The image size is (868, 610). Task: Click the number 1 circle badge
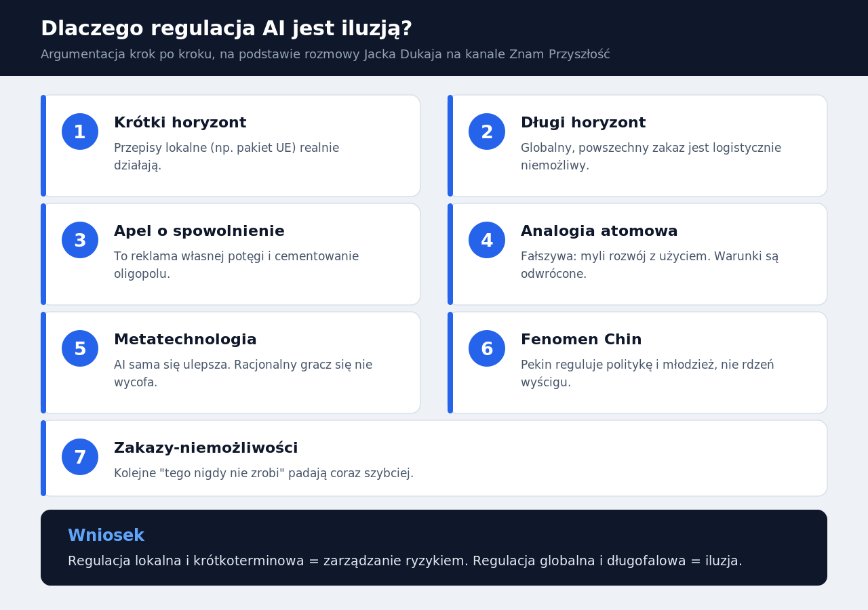(80, 131)
